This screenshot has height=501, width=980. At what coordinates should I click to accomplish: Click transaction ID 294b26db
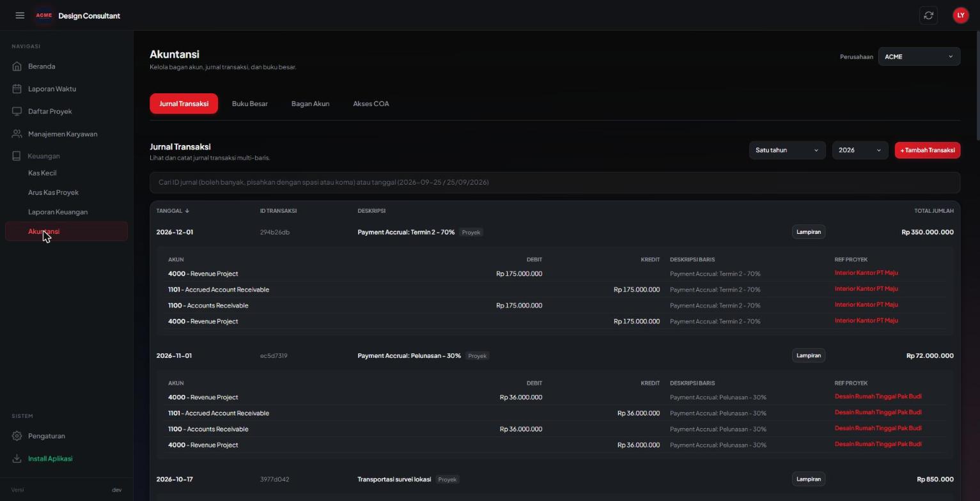[x=275, y=232]
